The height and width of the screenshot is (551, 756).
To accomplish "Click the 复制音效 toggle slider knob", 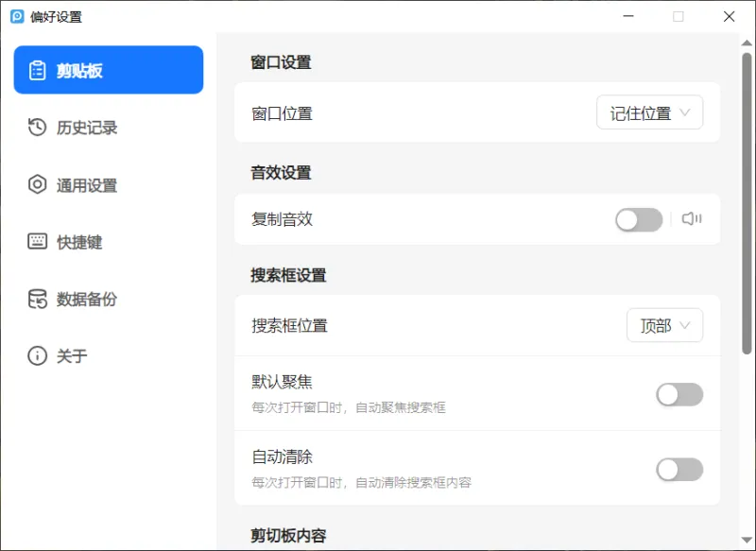I will pyautogui.click(x=626, y=218).
